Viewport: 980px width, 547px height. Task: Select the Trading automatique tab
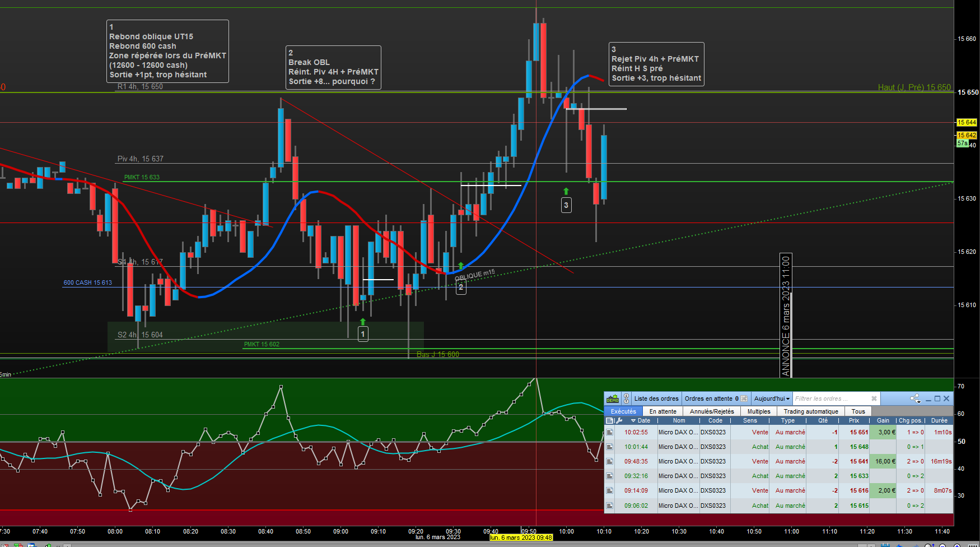811,411
